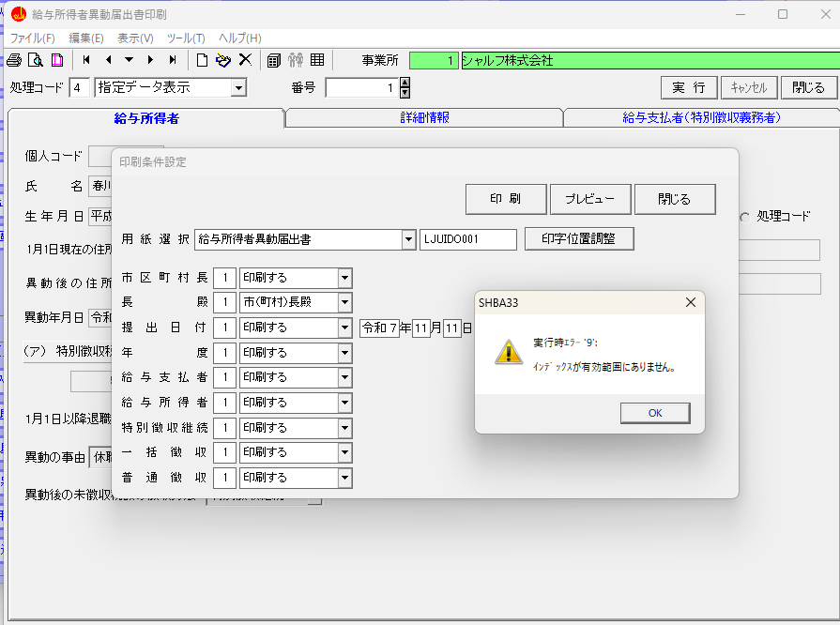Viewport: 840px width, 625px height.
Task: Open the ファイル(F) menu
Action: (x=32, y=38)
